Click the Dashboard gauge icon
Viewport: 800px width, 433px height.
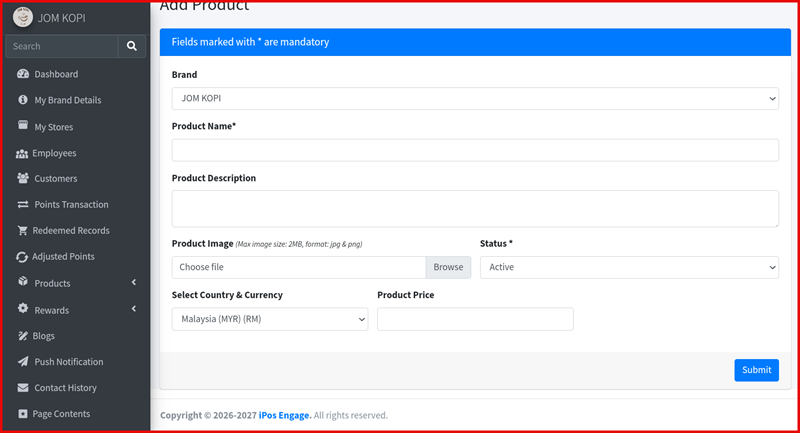(x=22, y=74)
